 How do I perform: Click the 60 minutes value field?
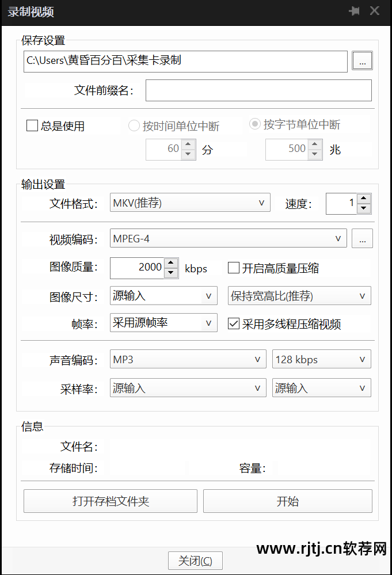(x=164, y=149)
